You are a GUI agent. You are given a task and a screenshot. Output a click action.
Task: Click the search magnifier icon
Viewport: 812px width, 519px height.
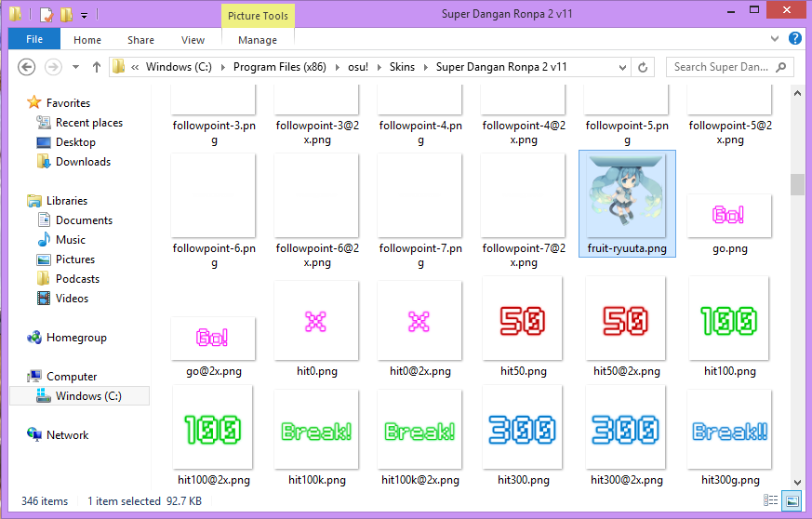pos(781,67)
